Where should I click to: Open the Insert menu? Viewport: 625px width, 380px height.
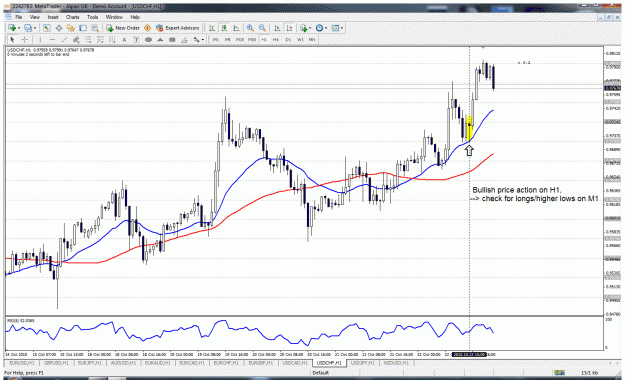point(53,17)
